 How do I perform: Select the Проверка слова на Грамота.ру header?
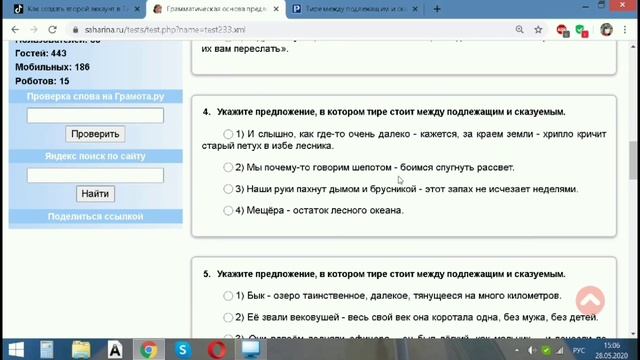(x=95, y=96)
